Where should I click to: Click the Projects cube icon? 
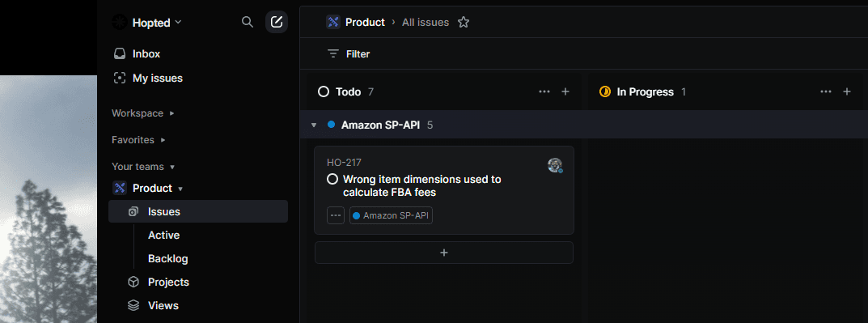(x=133, y=282)
